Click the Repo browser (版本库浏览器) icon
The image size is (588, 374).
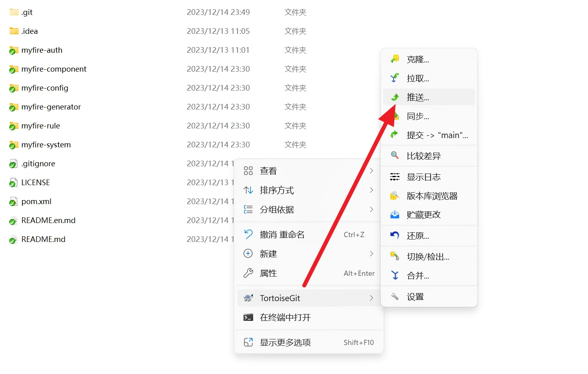395,196
